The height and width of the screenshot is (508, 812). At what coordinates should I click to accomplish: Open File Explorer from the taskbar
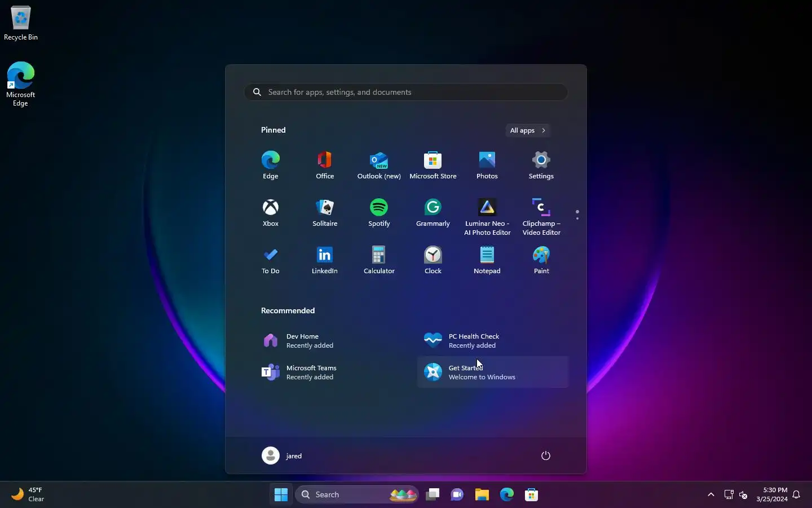(x=482, y=494)
